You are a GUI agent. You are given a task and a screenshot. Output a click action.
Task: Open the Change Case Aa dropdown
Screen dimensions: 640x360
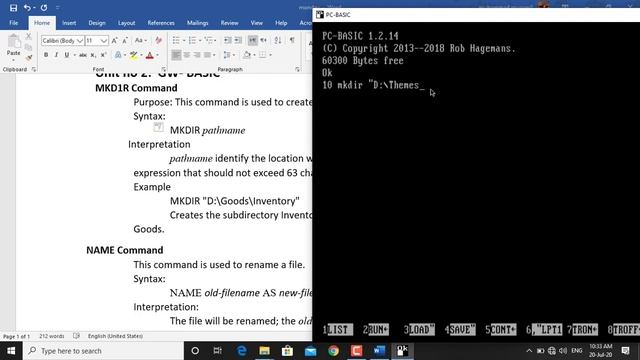(x=140, y=40)
